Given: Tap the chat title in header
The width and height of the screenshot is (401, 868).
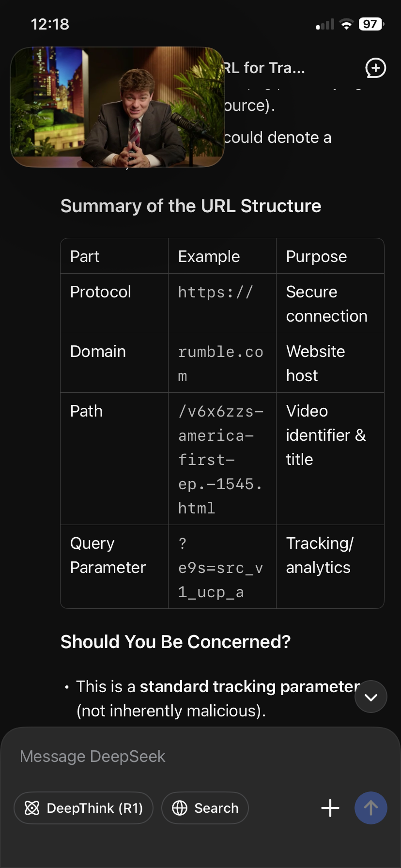Looking at the screenshot, I should [x=264, y=68].
